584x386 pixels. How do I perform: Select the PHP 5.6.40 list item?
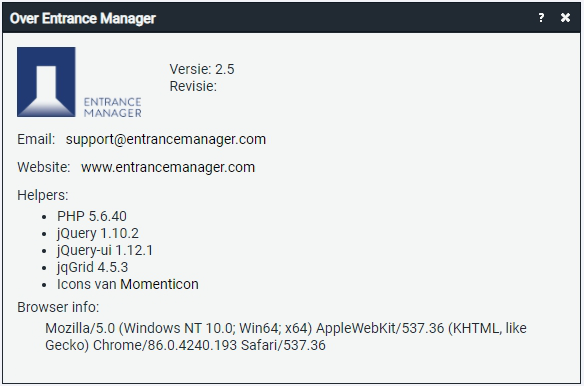click(x=92, y=216)
